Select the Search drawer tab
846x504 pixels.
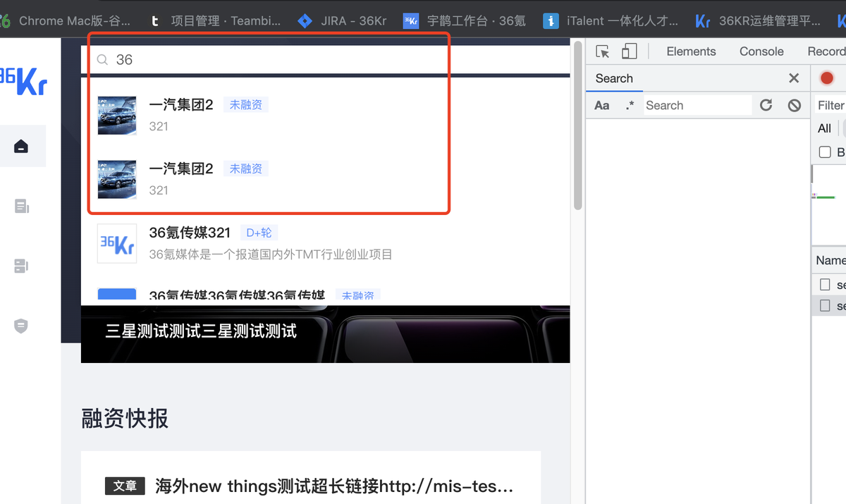(614, 78)
